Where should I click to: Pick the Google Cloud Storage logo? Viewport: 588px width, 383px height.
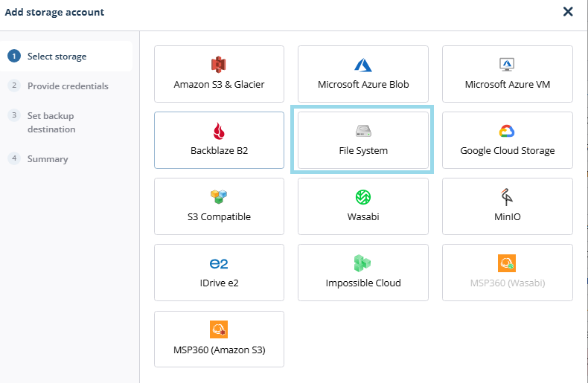point(507,131)
